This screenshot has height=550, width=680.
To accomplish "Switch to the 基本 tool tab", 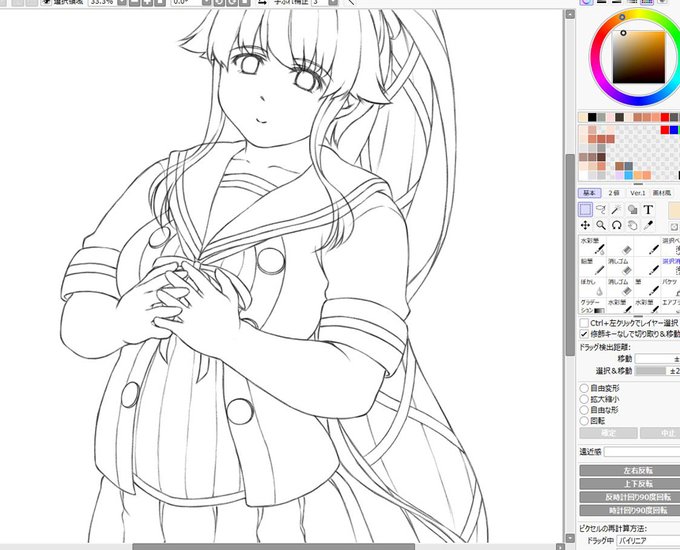I will click(589, 193).
